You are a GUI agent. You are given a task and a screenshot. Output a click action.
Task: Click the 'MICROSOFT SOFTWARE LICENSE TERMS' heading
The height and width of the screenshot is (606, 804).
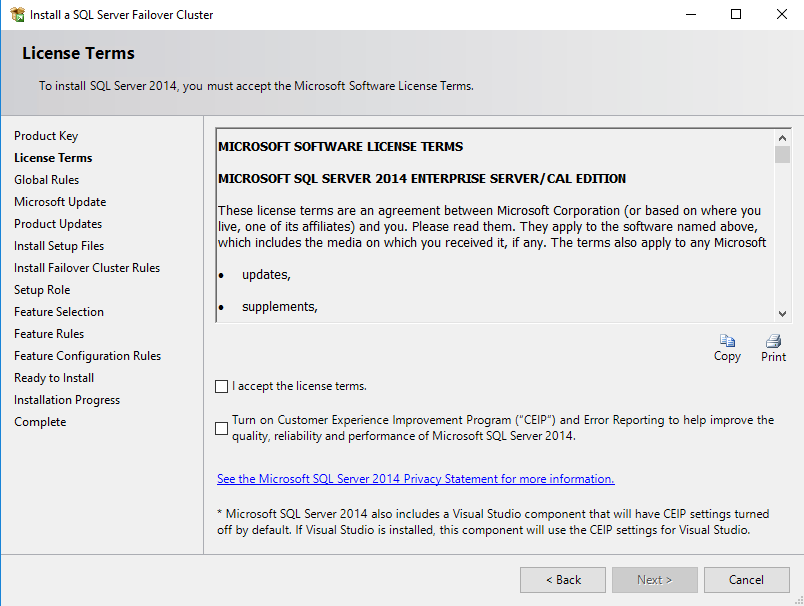pyautogui.click(x=340, y=147)
